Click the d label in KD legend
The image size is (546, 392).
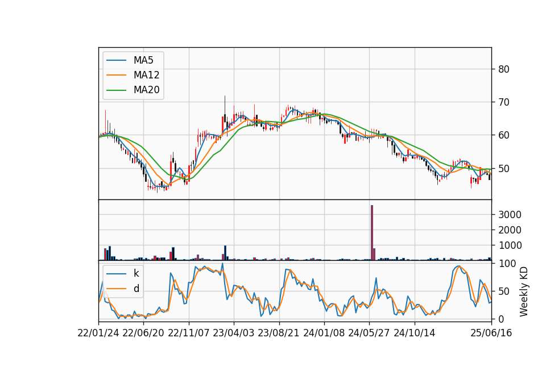pyautogui.click(x=136, y=289)
